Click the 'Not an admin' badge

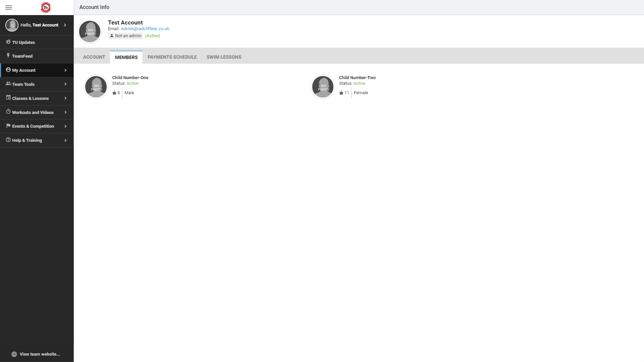125,36
